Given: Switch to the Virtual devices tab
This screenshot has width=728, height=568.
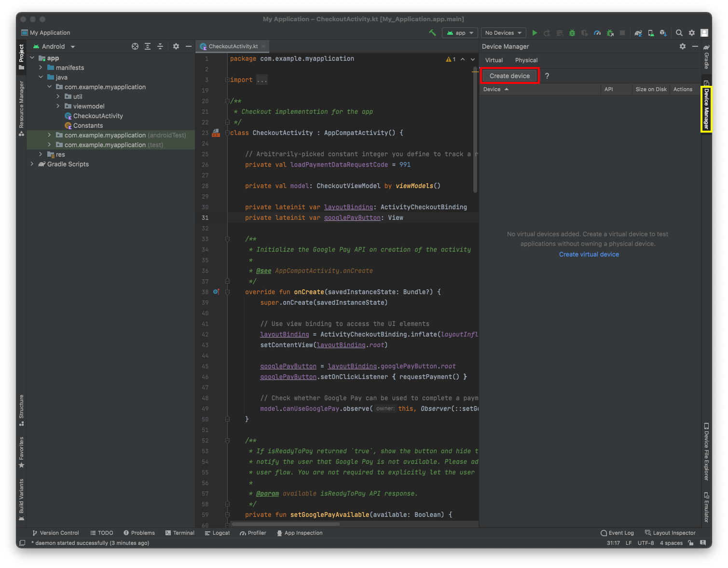Looking at the screenshot, I should 494,60.
